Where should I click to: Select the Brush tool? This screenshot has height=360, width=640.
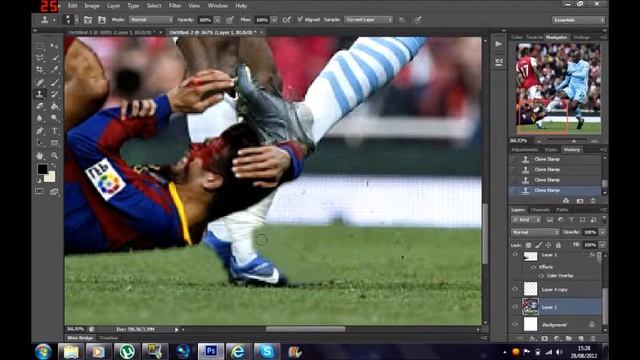coord(54,82)
